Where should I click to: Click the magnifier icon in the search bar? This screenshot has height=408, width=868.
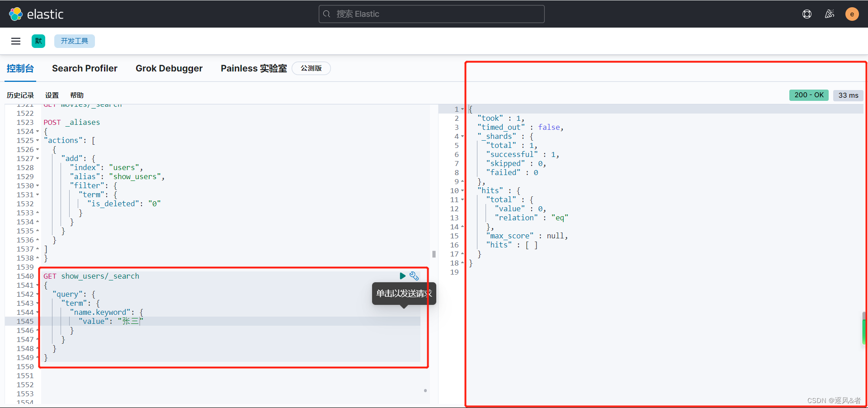click(x=327, y=14)
